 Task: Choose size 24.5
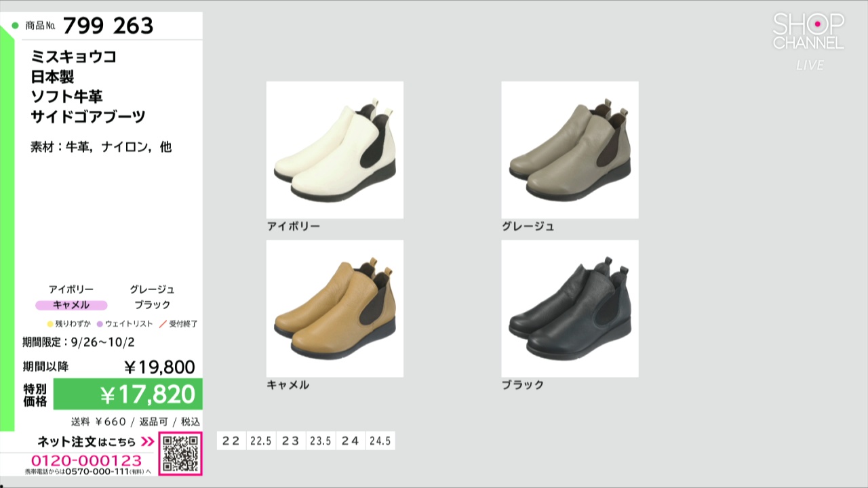[x=380, y=441]
